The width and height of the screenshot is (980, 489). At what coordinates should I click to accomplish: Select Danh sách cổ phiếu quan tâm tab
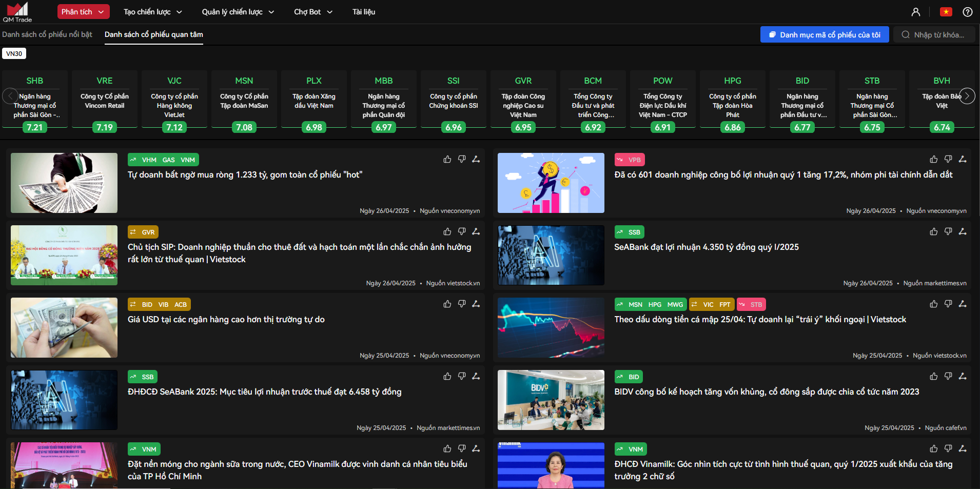154,34
